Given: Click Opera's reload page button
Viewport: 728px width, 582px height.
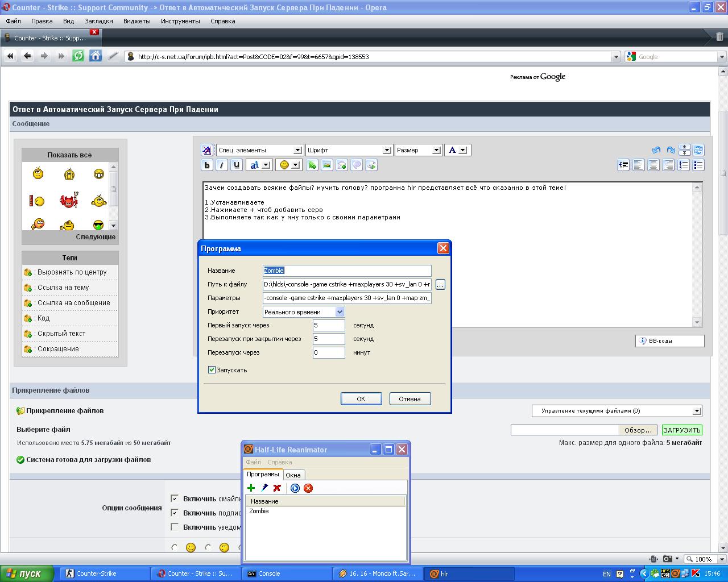Looking at the screenshot, I should click(x=78, y=56).
